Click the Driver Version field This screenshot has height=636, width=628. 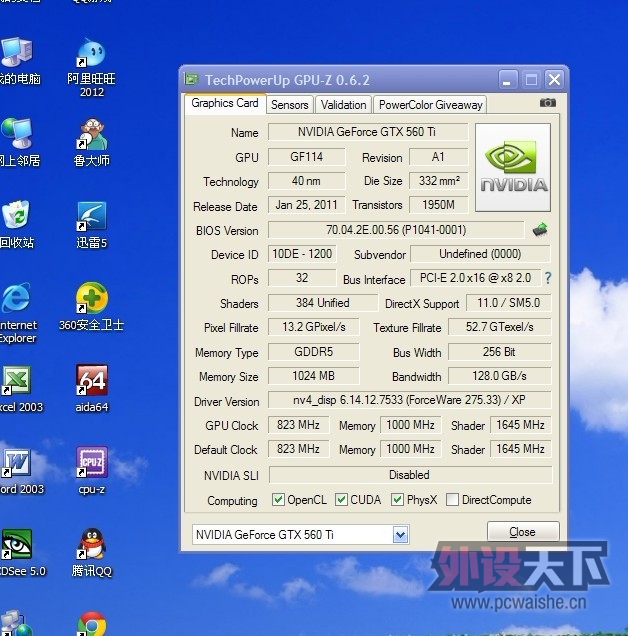[x=409, y=400]
